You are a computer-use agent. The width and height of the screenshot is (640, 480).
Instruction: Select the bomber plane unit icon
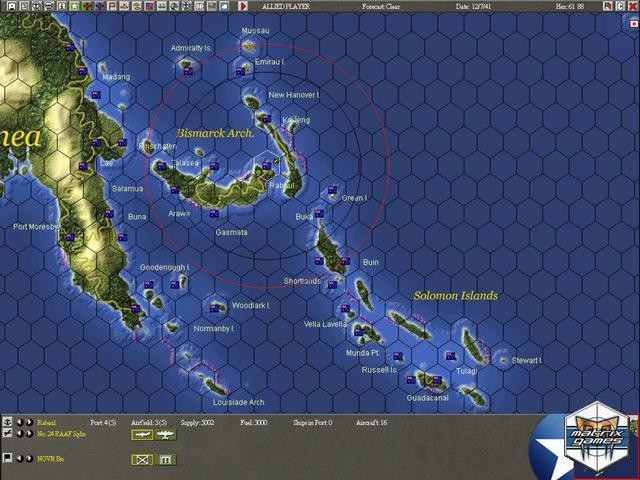[165, 435]
